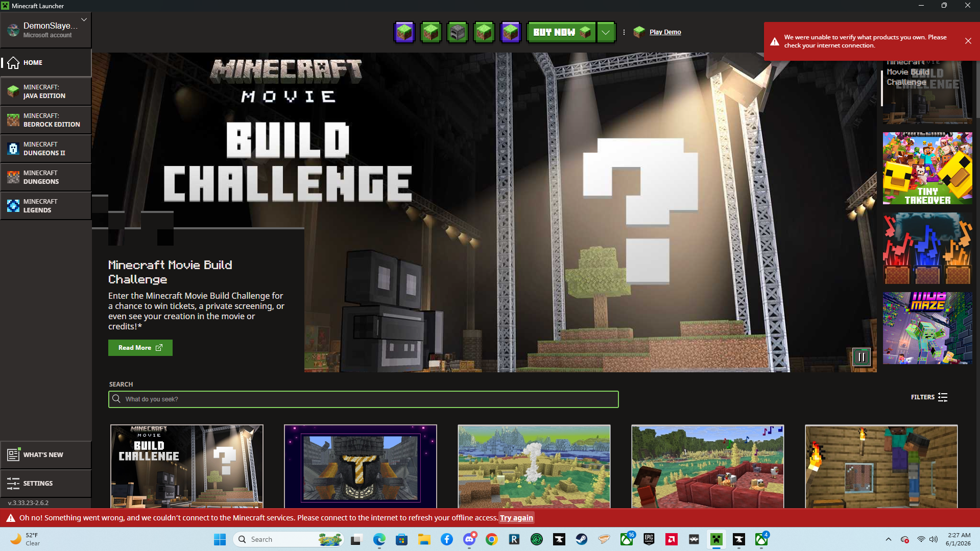Focus the 'What do you seek?' search field

pyautogui.click(x=364, y=399)
